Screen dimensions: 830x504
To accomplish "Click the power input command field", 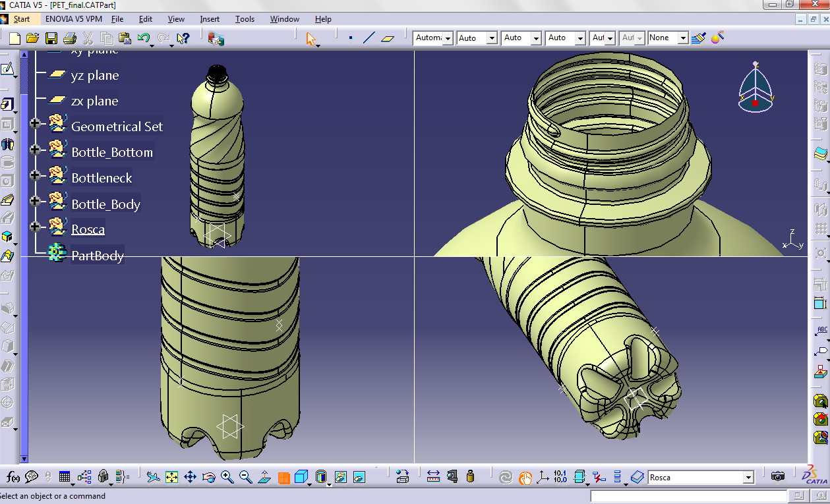I will pyautogui.click(x=688, y=496).
